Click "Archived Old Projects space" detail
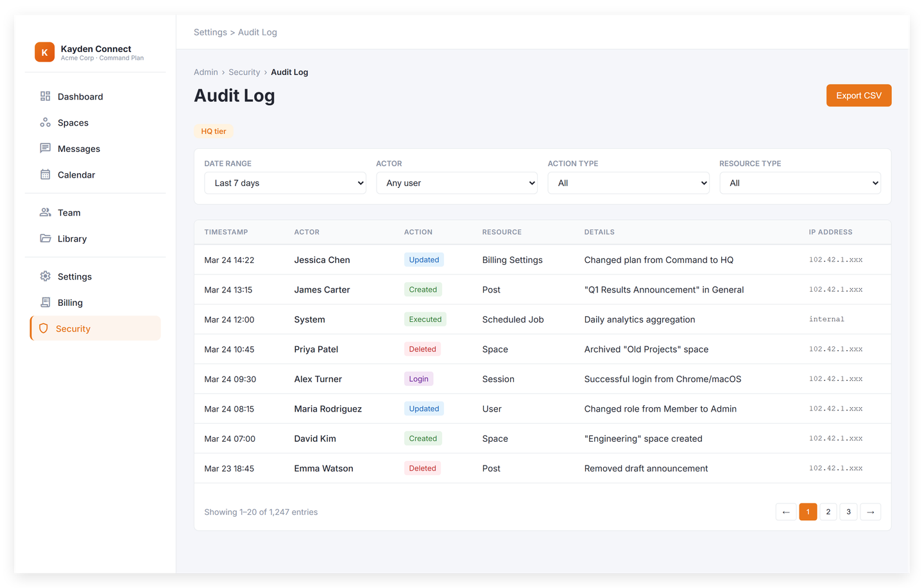Image resolution: width=924 pixels, height=588 pixels. tap(646, 349)
